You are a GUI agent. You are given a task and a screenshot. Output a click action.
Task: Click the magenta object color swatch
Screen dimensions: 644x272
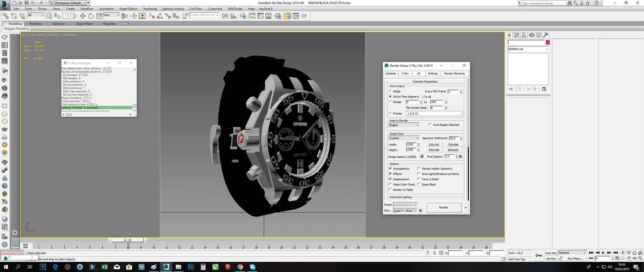[548, 42]
